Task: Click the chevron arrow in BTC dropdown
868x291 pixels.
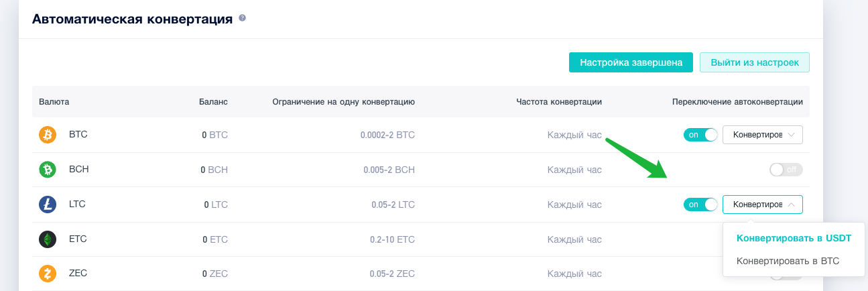Action: (792, 135)
